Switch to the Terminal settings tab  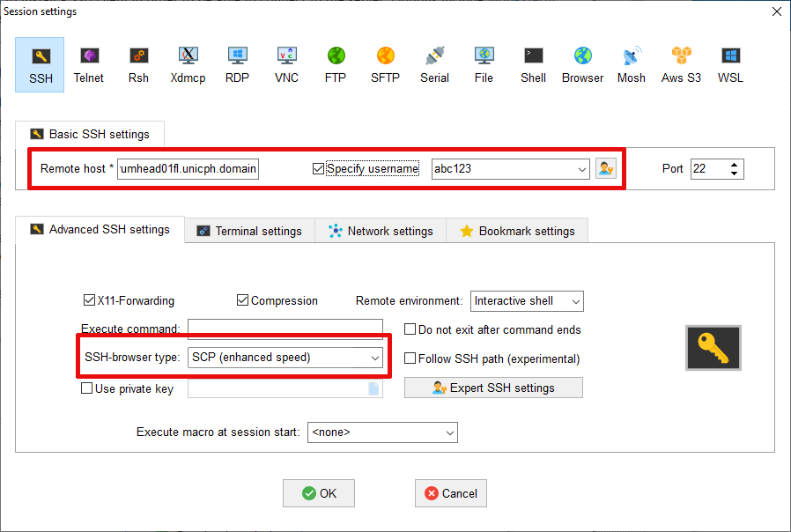[x=249, y=231]
